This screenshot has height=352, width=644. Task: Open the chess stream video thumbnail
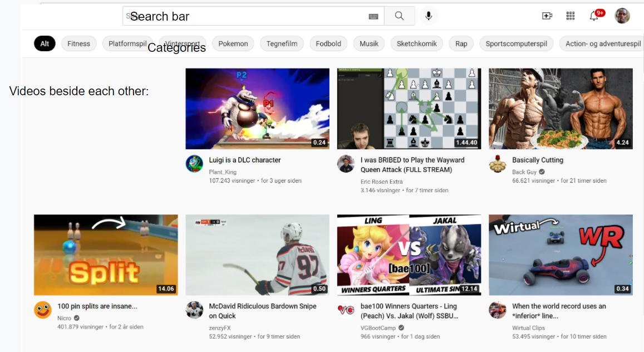[409, 109]
